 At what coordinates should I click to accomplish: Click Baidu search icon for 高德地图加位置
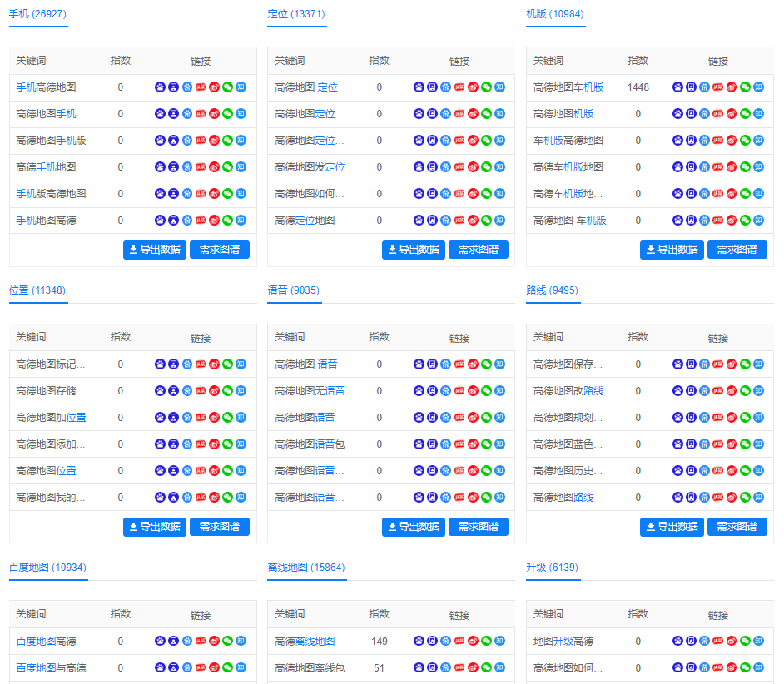(160, 418)
